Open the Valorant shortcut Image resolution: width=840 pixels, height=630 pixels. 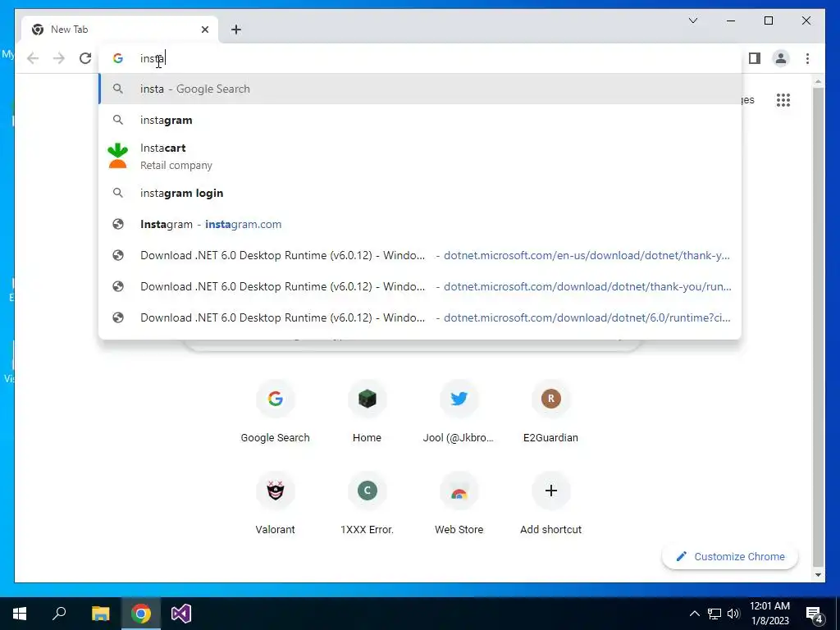coord(275,504)
